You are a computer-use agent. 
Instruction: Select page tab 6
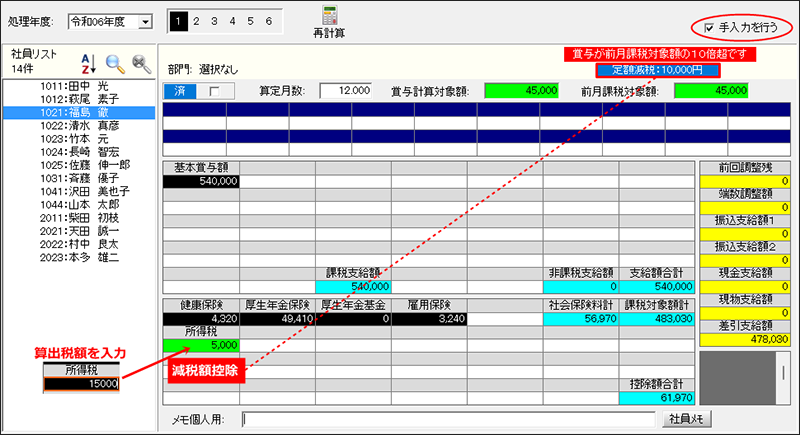click(x=268, y=21)
